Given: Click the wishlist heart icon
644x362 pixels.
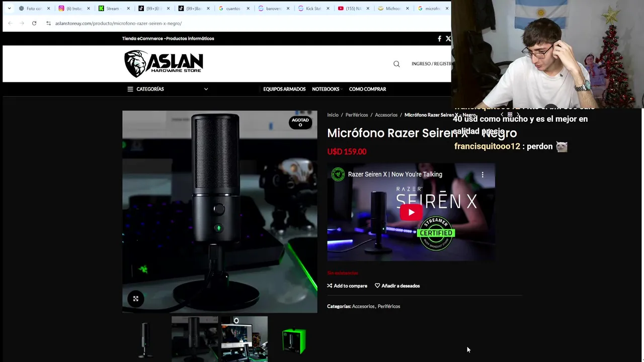Looking at the screenshot, I should 377,286.
